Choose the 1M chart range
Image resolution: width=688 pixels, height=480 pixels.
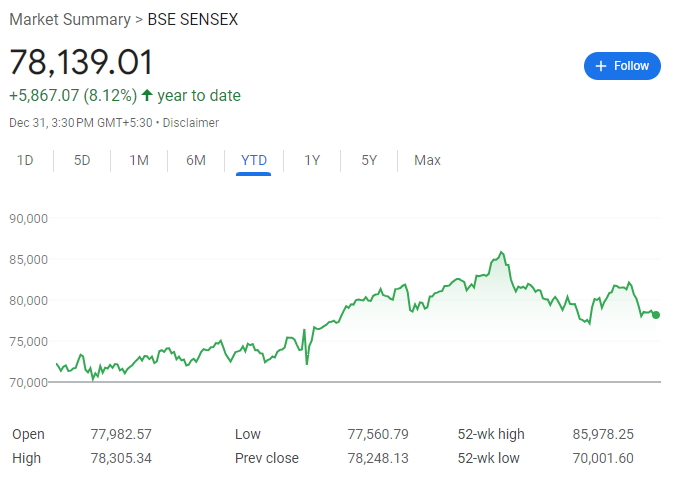(x=139, y=160)
